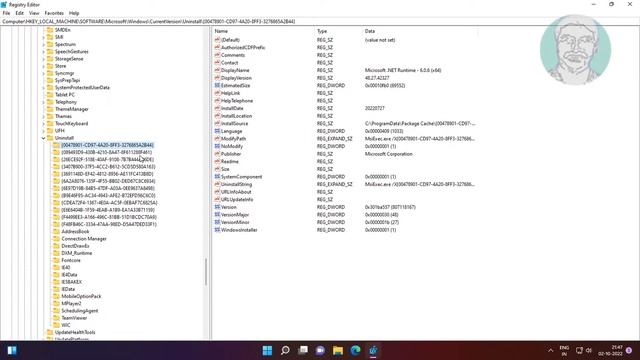Open the File menu

coord(6,13)
